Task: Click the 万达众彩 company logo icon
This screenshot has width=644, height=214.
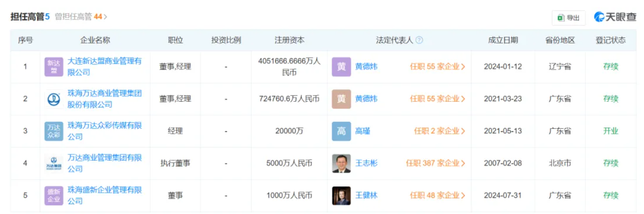Action: [x=54, y=131]
